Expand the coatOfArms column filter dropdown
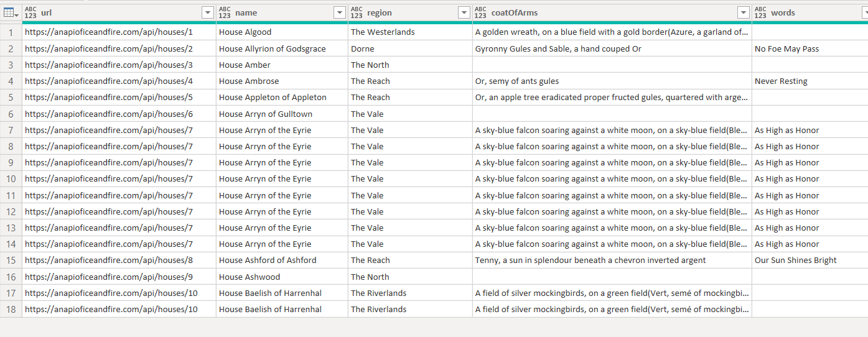This screenshot has height=337, width=868. pos(743,12)
